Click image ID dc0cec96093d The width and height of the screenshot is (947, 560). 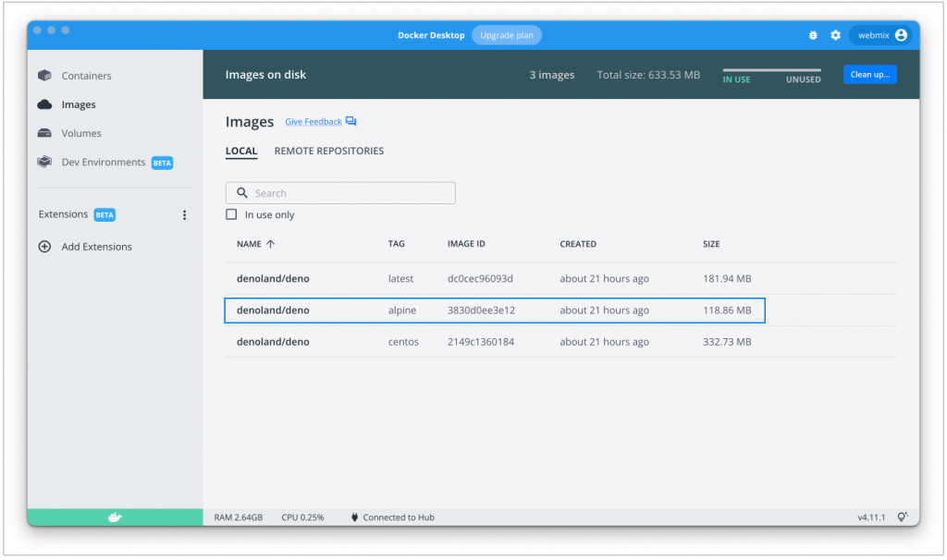(x=480, y=278)
